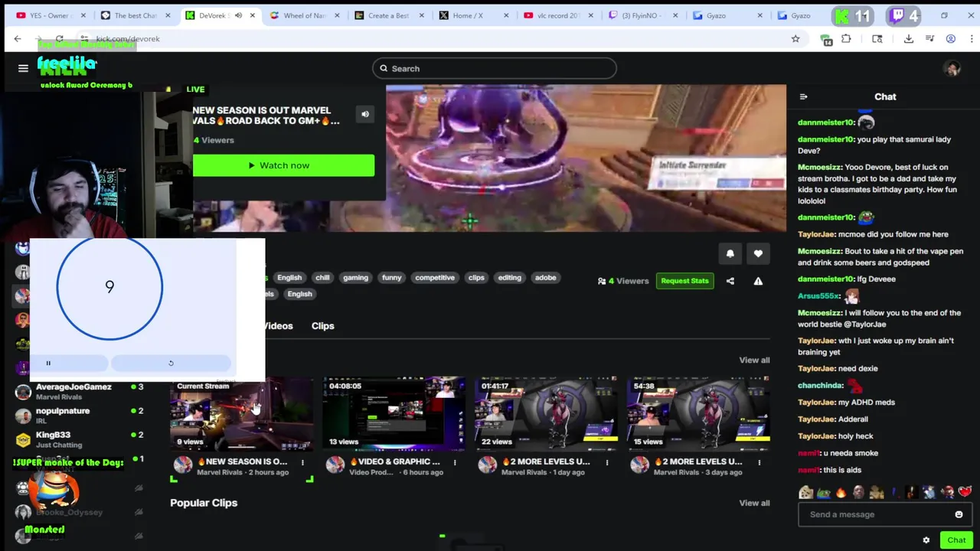The width and height of the screenshot is (980, 551).
Task: Reset the countdown timer overlay
Action: [171, 364]
